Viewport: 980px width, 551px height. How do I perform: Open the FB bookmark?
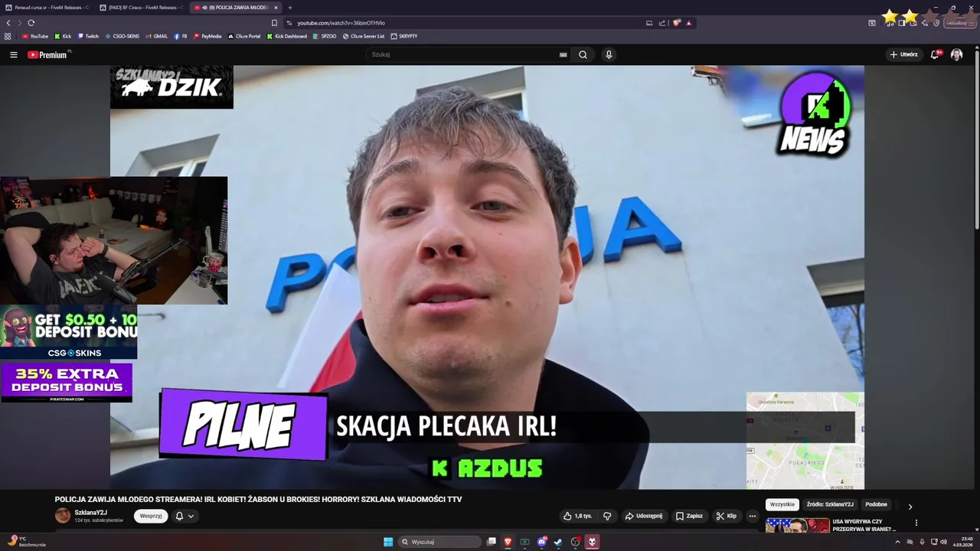click(x=181, y=36)
